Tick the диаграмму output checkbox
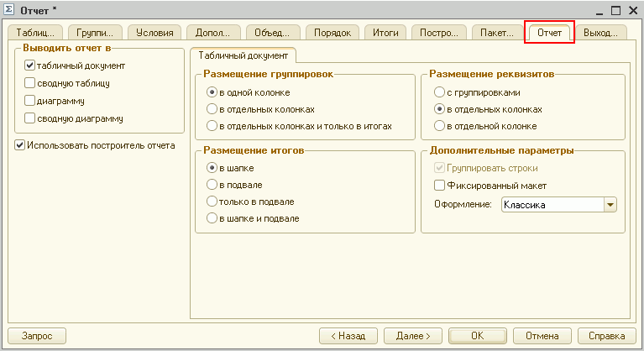Viewport: 644px width, 351px height. click(30, 101)
